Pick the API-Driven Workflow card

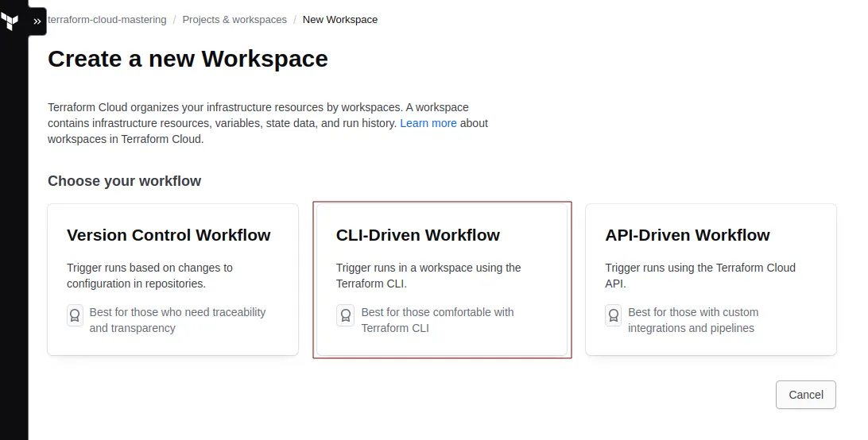pyautogui.click(x=711, y=280)
